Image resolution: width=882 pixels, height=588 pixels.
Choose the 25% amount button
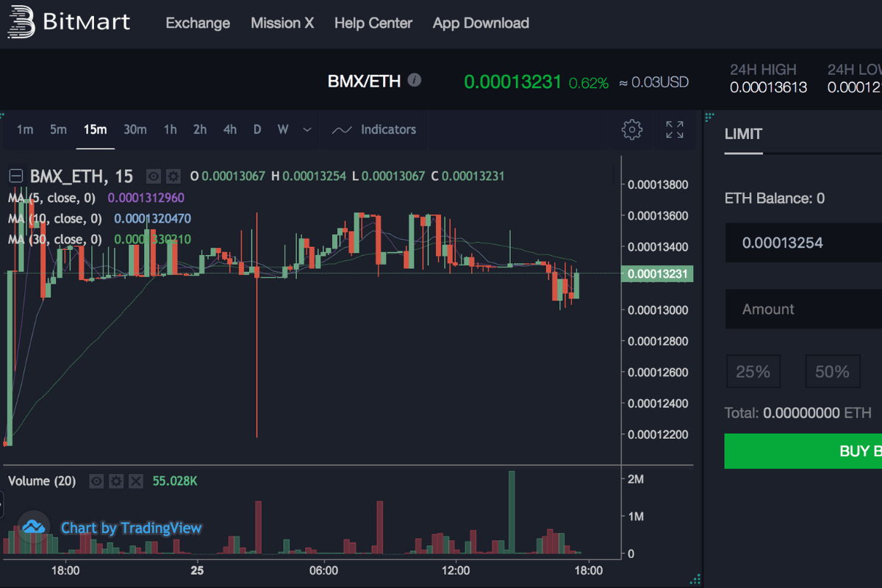753,372
